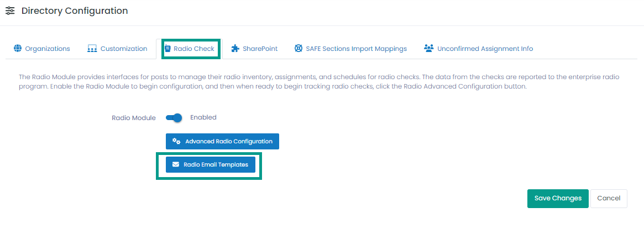This screenshot has width=644, height=228.
Task: Open the Customization tab
Action: point(117,49)
